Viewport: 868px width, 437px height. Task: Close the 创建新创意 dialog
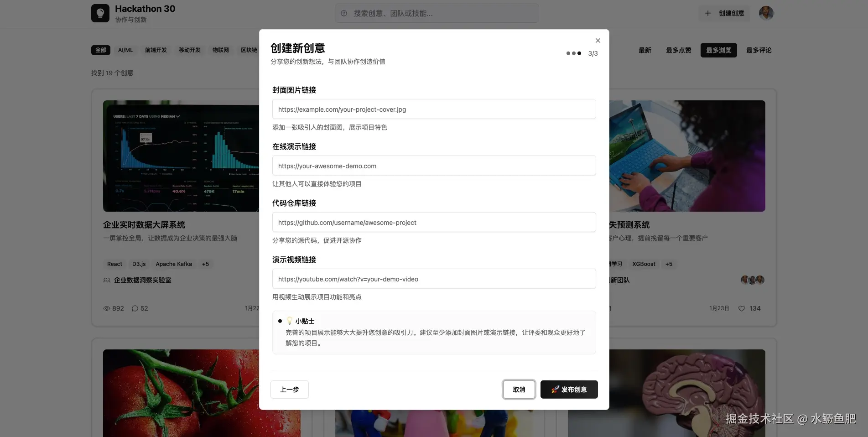[x=598, y=40]
